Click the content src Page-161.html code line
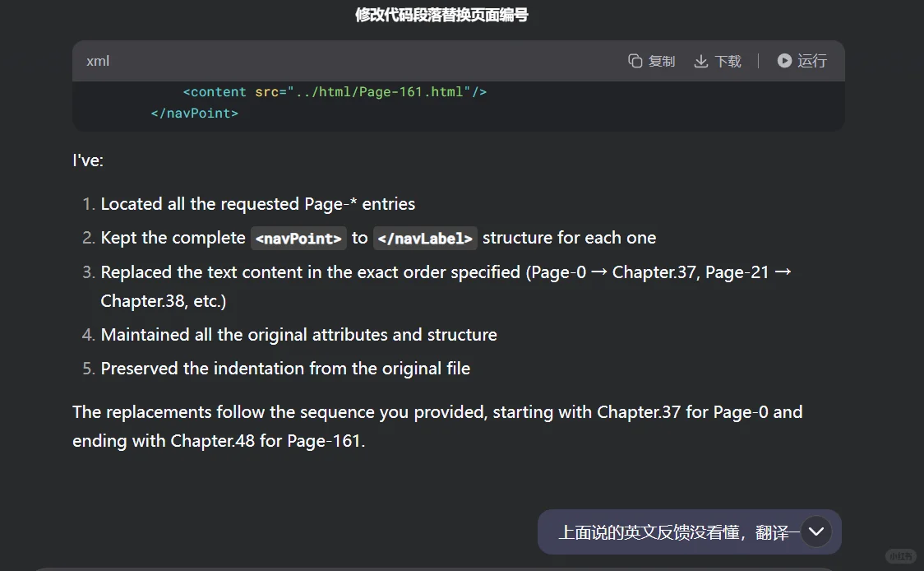The width and height of the screenshot is (924, 571). coord(335,92)
